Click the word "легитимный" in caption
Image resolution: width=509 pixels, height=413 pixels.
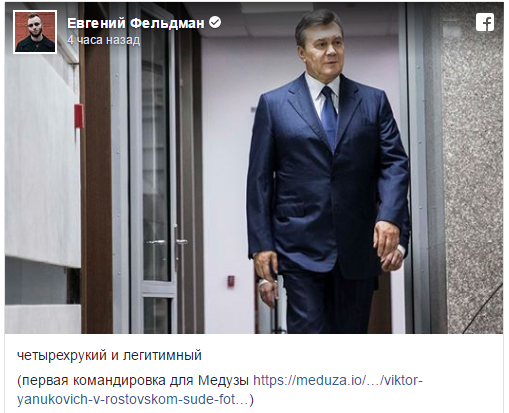point(162,355)
